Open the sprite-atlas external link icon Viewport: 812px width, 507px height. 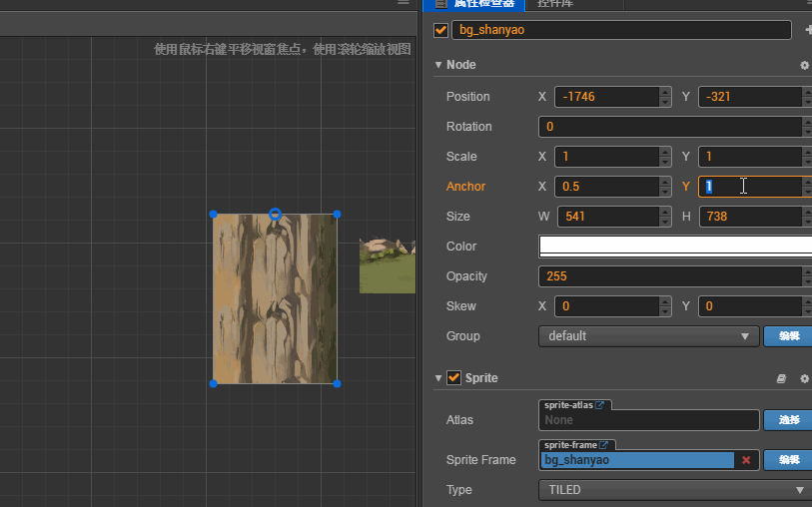[x=599, y=405]
